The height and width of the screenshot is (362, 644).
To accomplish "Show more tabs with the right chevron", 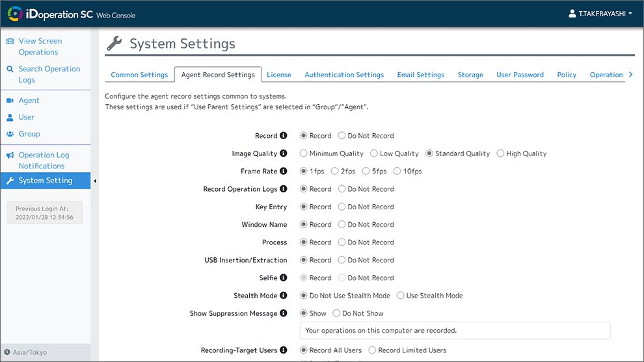I will [631, 75].
